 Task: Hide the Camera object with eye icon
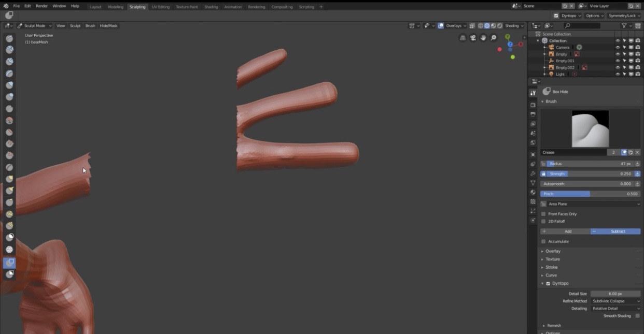coord(618,47)
